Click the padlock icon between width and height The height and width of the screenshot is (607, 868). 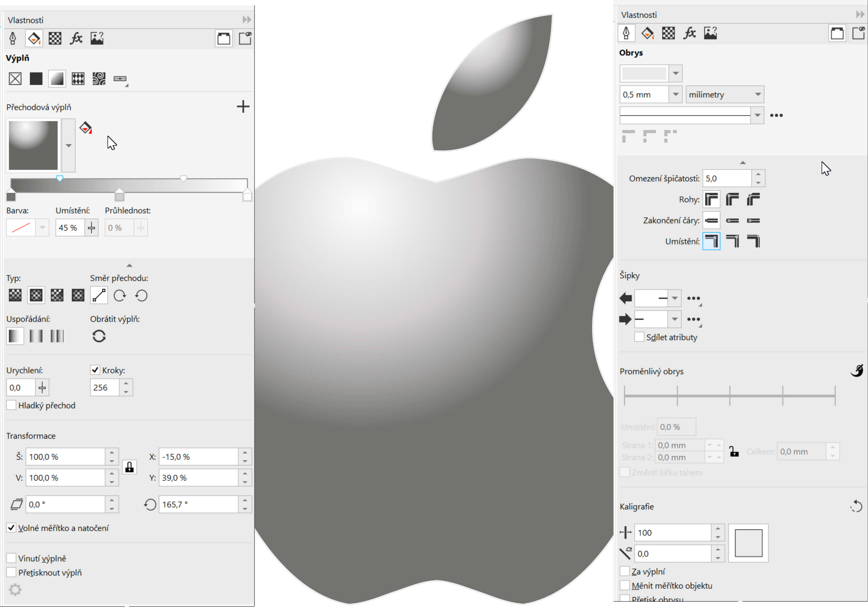pos(129,467)
